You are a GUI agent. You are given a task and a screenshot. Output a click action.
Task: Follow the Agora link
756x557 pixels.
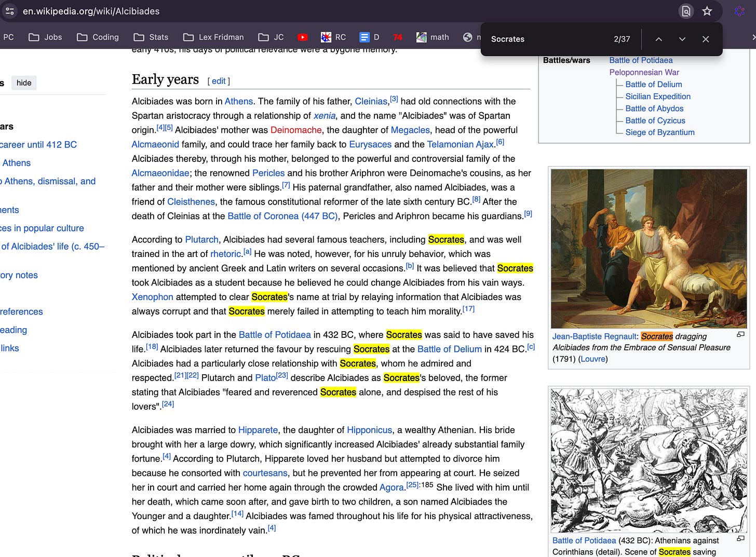click(x=392, y=487)
